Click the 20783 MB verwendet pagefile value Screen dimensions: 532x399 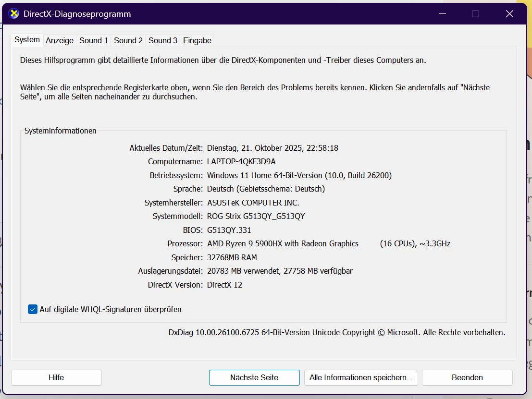tap(244, 271)
